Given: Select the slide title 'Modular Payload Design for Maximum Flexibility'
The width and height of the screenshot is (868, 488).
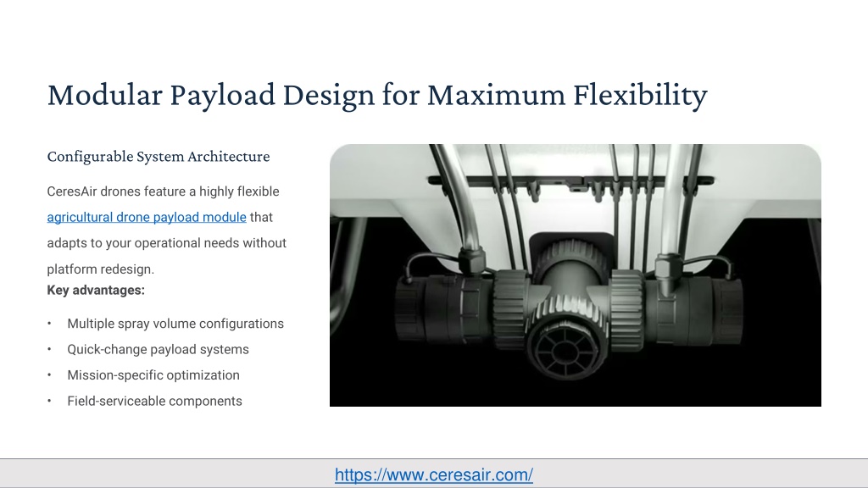Looking at the screenshot, I should point(377,95).
